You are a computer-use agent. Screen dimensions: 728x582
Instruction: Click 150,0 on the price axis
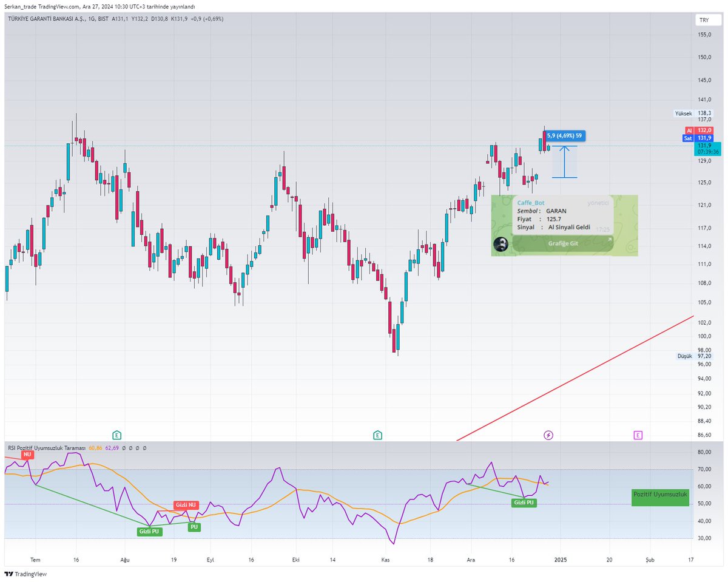[704, 58]
